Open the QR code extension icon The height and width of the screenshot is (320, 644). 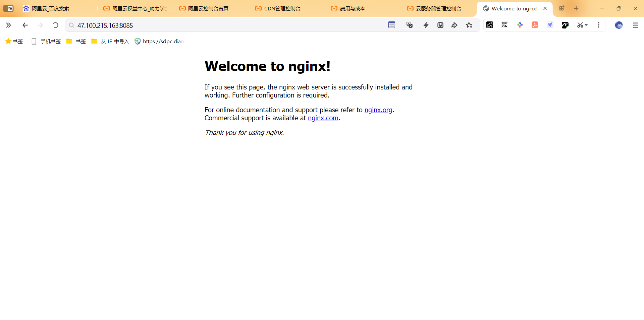pos(505,25)
